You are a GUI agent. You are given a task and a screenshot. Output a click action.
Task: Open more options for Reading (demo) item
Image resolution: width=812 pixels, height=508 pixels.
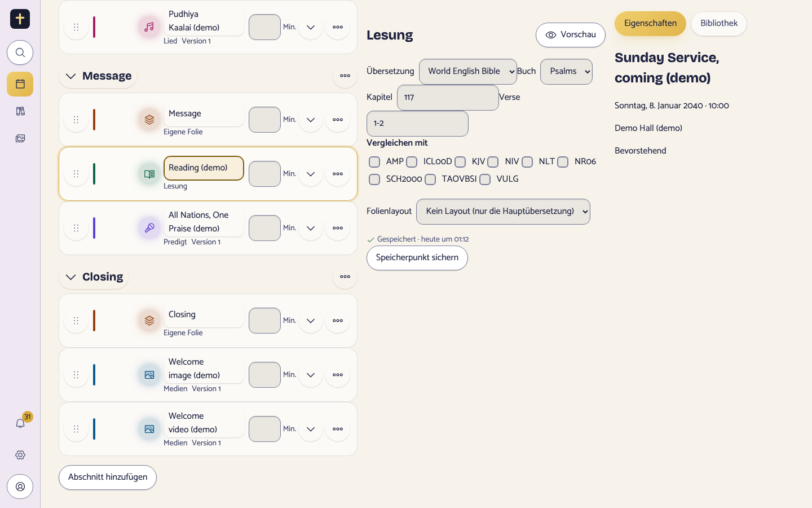[338, 174]
